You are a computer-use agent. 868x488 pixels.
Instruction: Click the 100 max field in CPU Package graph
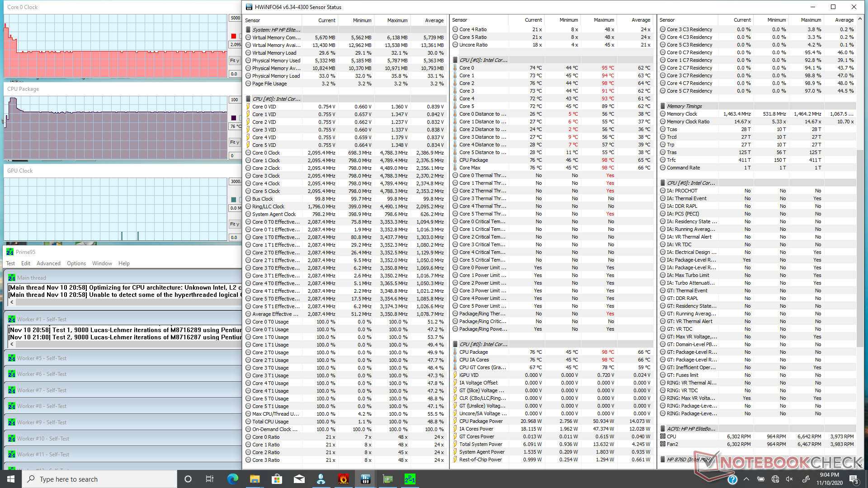[235, 100]
